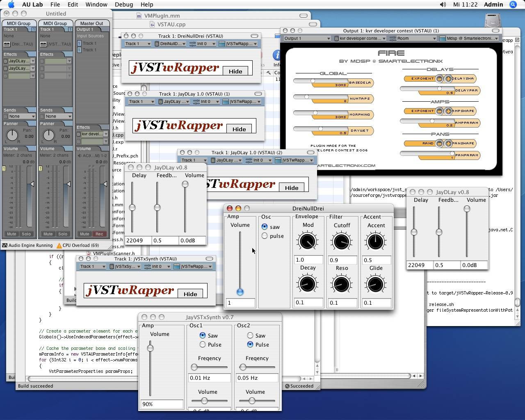The image size is (525, 420).
Task: Click the CPU Overload warning icon
Action: pyautogui.click(x=59, y=245)
